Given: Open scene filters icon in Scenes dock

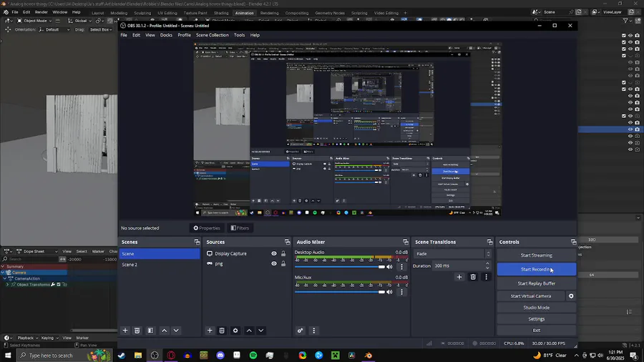Looking at the screenshot, I should (150, 331).
